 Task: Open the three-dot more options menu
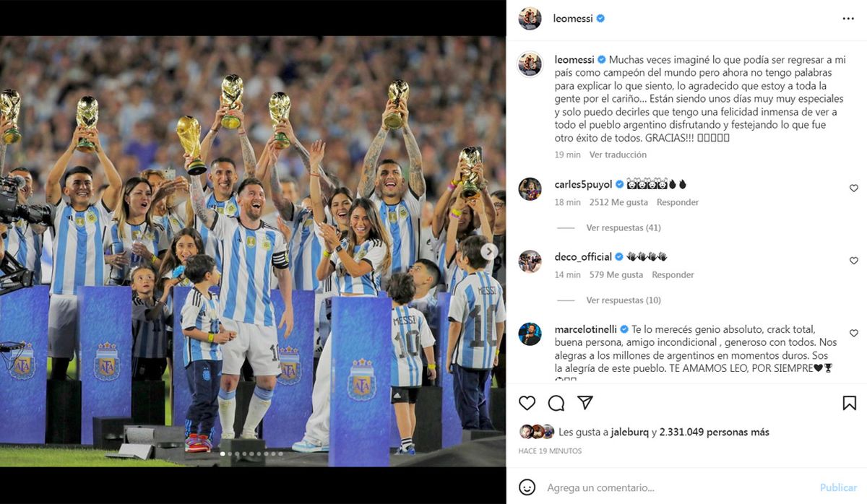click(x=848, y=19)
